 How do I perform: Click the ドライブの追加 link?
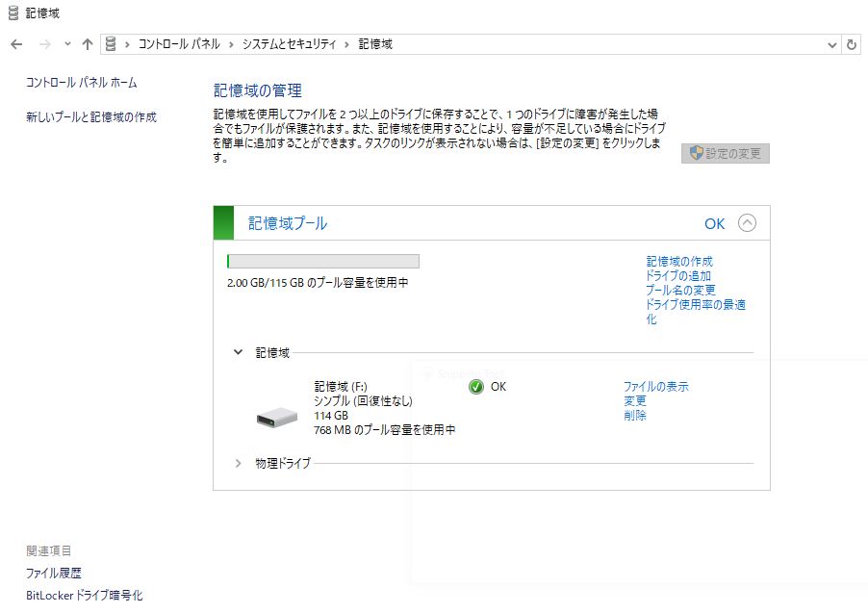coord(678,276)
